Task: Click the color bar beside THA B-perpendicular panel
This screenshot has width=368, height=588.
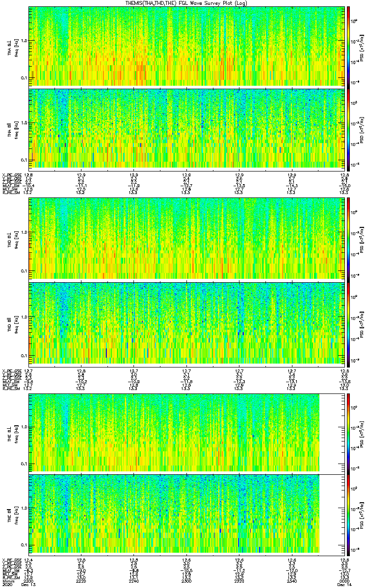Action: (x=348, y=46)
